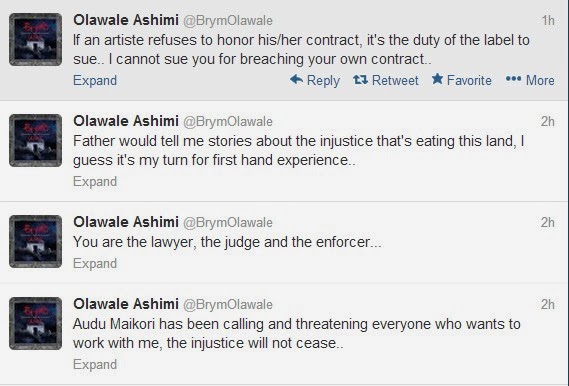The image size is (569, 386).
Task: Expand the lawyer, judge and enforcer tweet
Action: coord(95,263)
